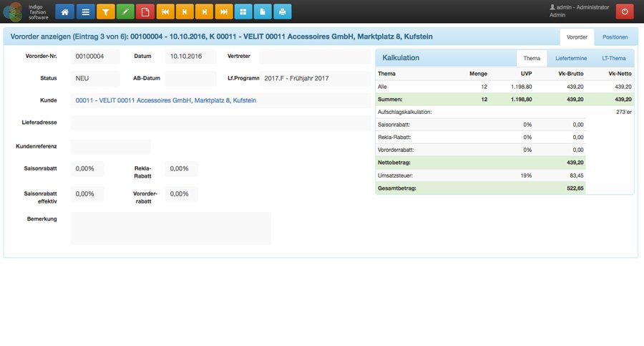
Task: Click the Aufschlagskalkulation value 273'er
Action: 623,112
